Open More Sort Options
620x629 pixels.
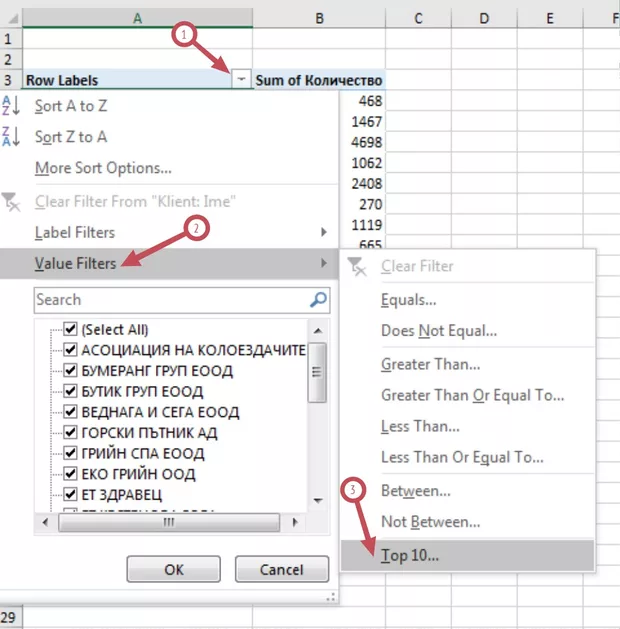(103, 168)
